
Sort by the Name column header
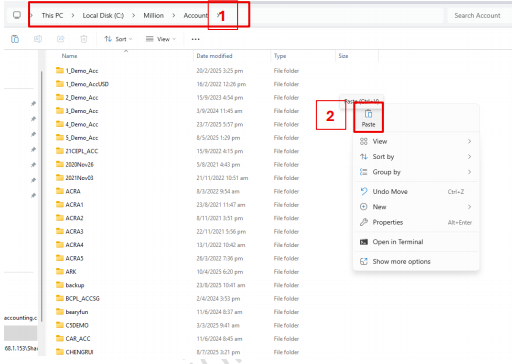70,56
